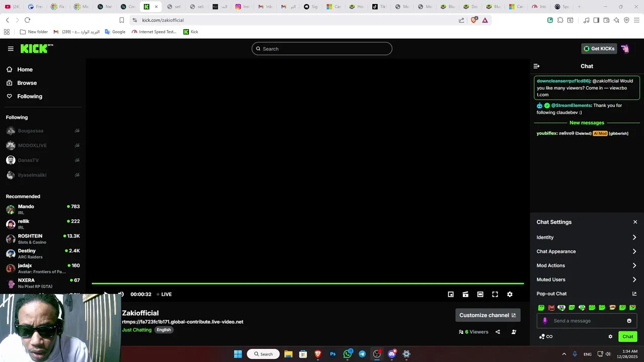
Task: Switch to the Instagram browser tab
Action: [242, 7]
